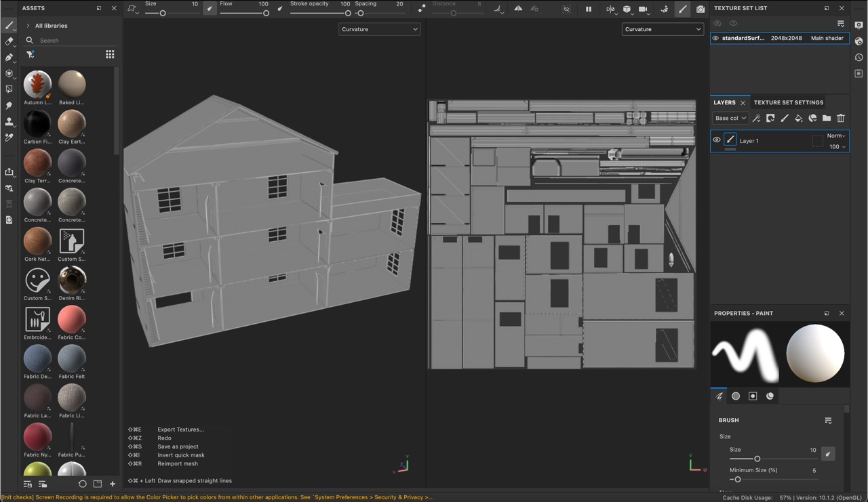
Task: Open the asset filter funnel icon
Action: pos(31,55)
